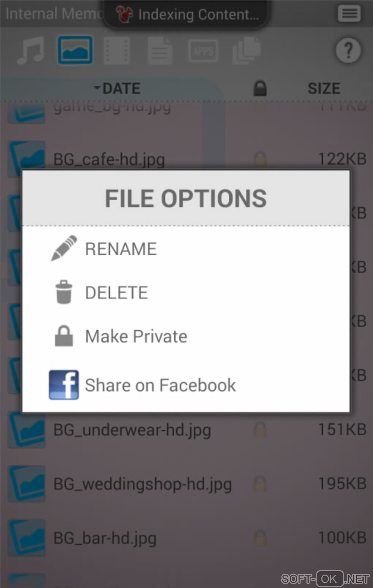Select the BG_bar-hd.jpg file row
The height and width of the screenshot is (588, 373).
click(x=186, y=537)
